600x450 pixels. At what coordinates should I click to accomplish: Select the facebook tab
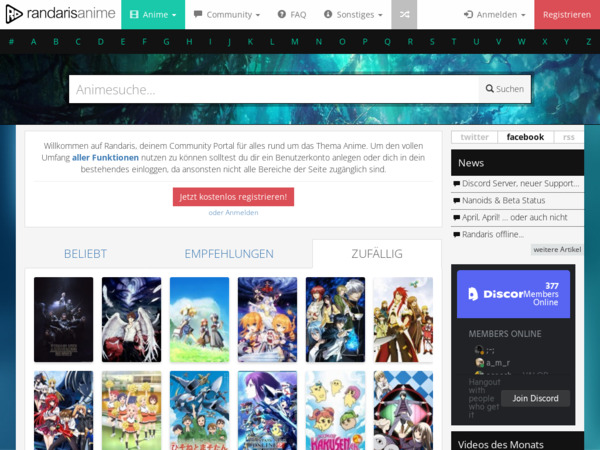pos(525,137)
